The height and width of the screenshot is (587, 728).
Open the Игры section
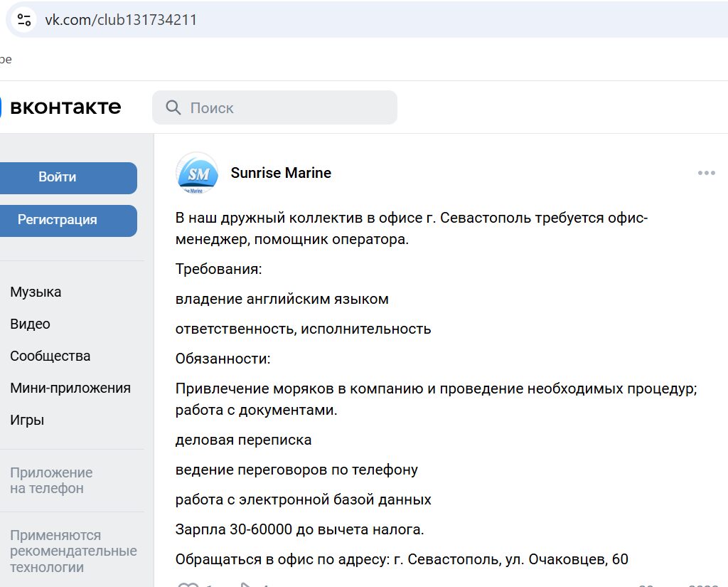tap(27, 420)
